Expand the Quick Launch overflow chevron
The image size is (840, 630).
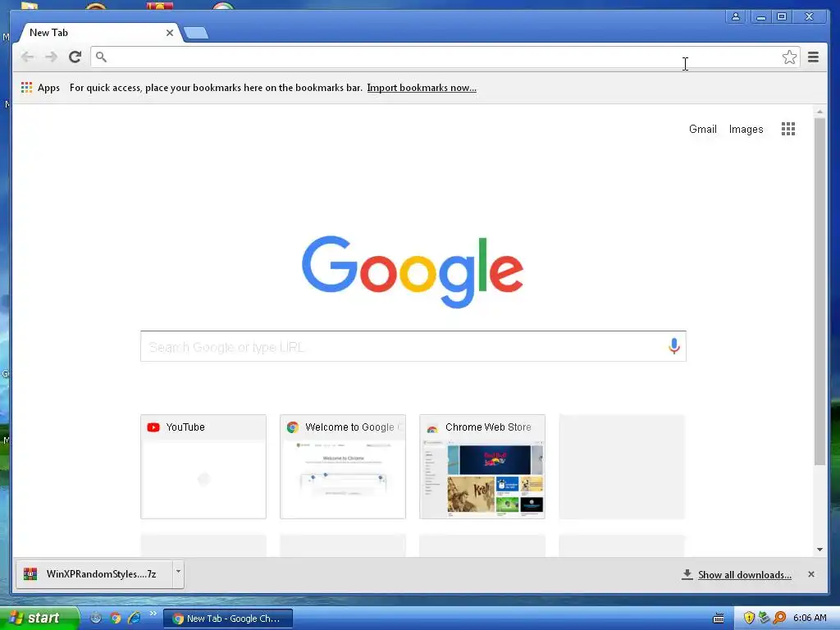coord(153,614)
